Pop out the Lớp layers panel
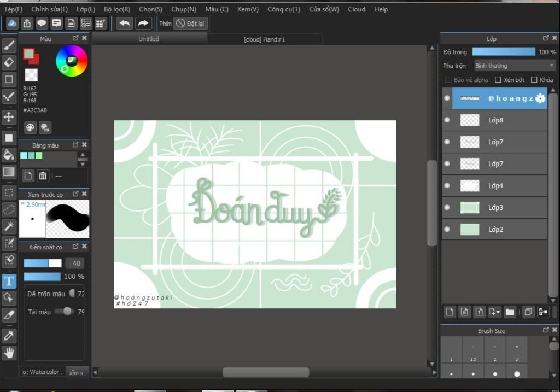Viewport: 560px width, 392px height. click(x=546, y=38)
